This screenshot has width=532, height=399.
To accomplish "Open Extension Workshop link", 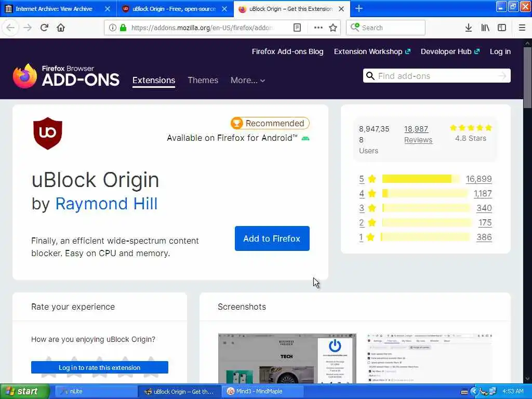I will click(x=372, y=51).
